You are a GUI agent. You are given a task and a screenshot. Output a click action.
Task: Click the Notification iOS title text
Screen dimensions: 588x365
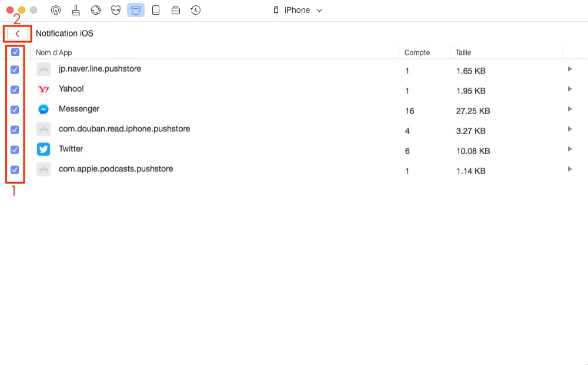pos(65,34)
